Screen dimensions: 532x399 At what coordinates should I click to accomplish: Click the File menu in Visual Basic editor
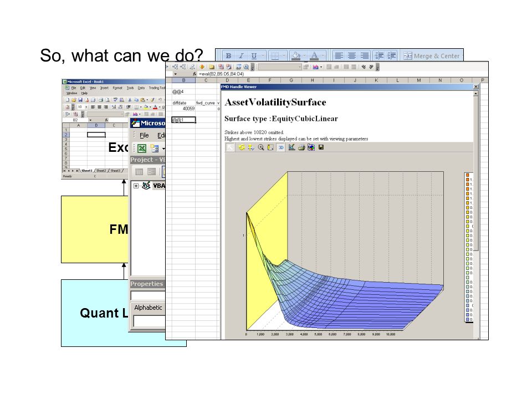(x=144, y=135)
